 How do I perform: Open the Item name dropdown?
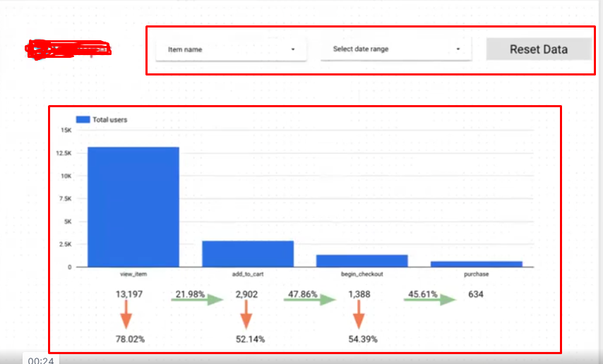click(x=231, y=49)
